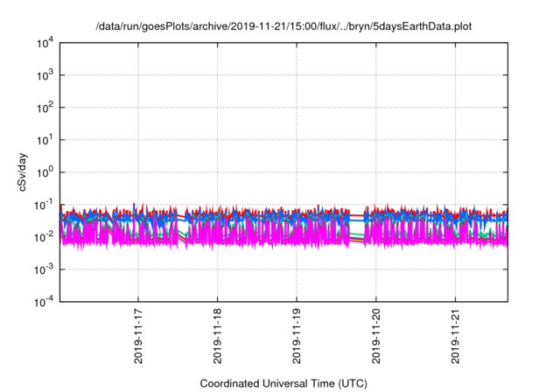
Task: Click the 2019-11-18 x-axis date label
Action: (x=217, y=336)
